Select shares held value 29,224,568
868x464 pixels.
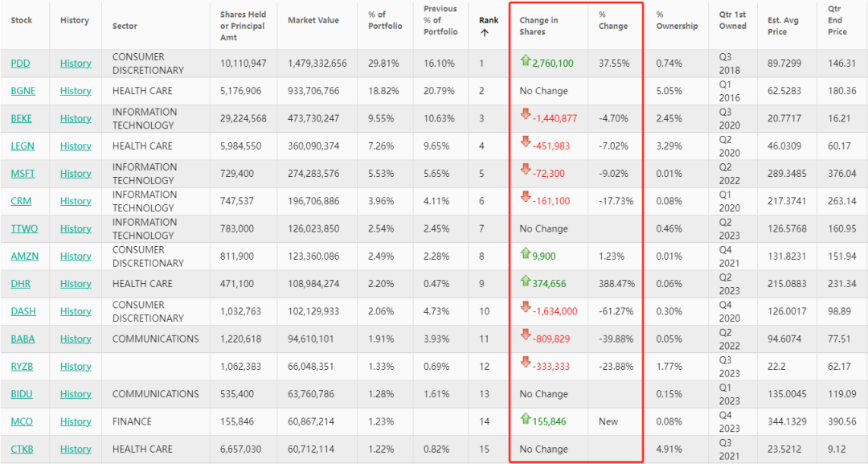click(243, 118)
